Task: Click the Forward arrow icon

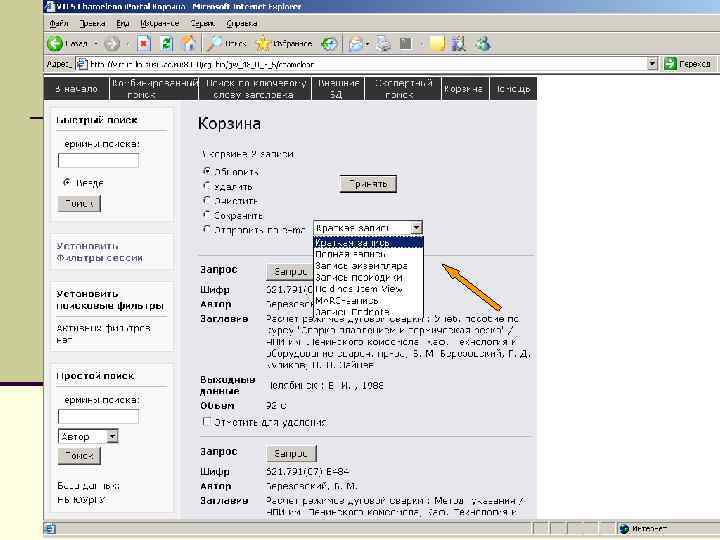Action: click(x=112, y=44)
